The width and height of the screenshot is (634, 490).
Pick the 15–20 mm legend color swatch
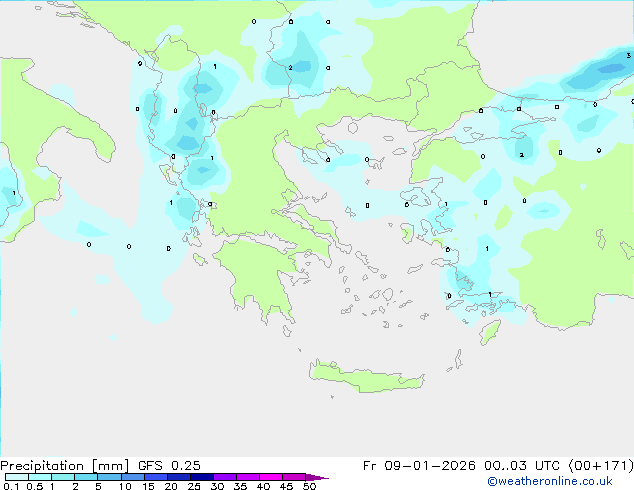point(155,477)
